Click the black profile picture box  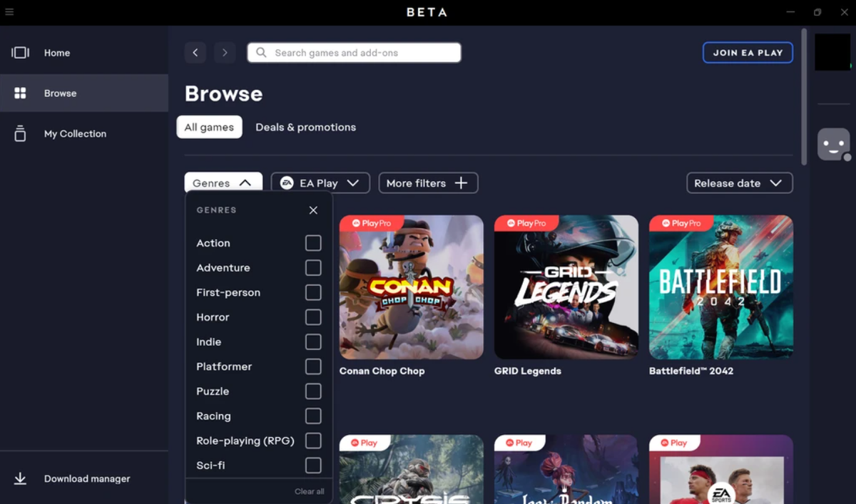point(832,52)
